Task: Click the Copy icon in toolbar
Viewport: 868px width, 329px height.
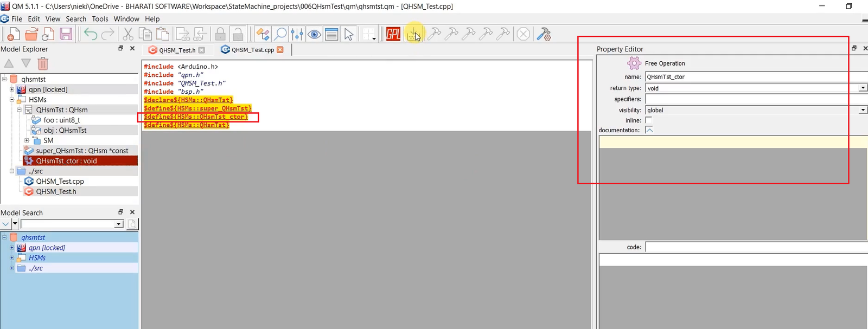Action: click(145, 34)
